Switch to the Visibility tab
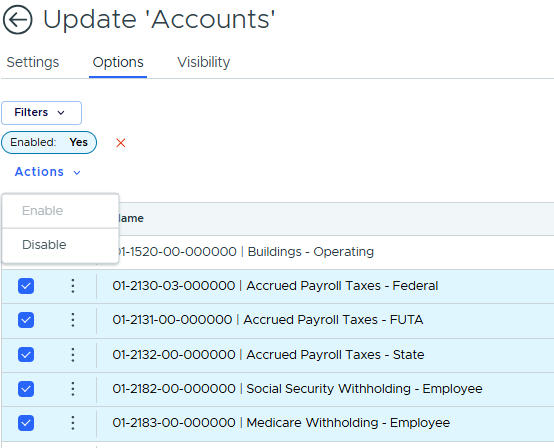The width and height of the screenshot is (554, 448). coord(204,62)
